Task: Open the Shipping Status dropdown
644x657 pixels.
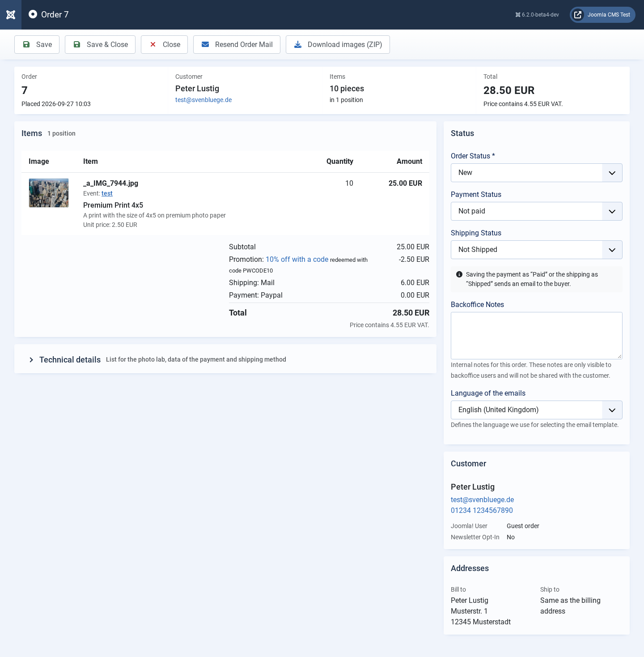Action: click(x=537, y=250)
